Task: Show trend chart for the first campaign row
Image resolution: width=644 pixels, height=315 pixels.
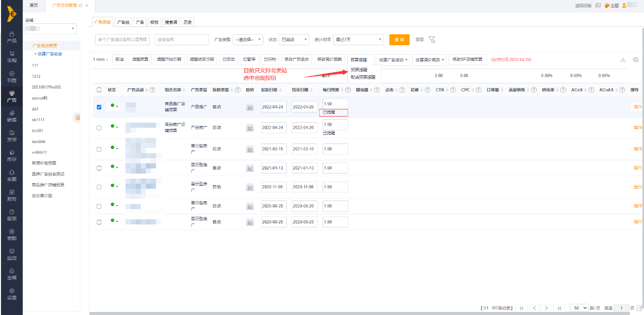Action: click(250, 107)
